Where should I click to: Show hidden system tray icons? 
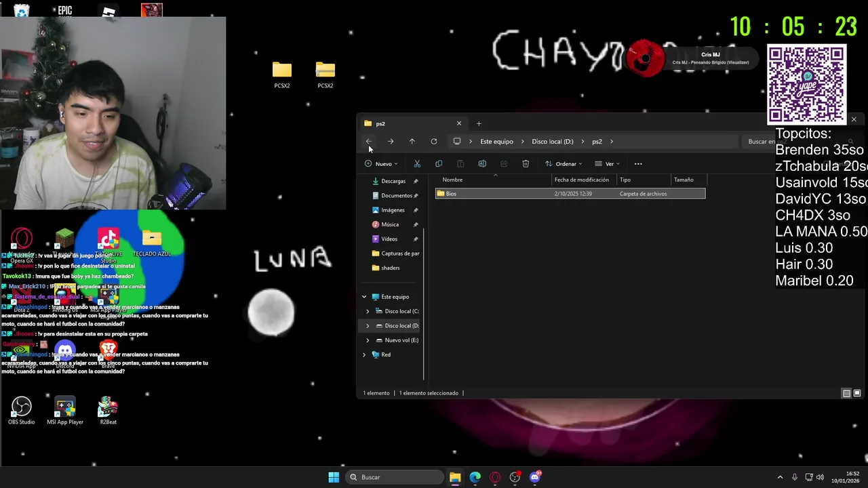pos(780,477)
